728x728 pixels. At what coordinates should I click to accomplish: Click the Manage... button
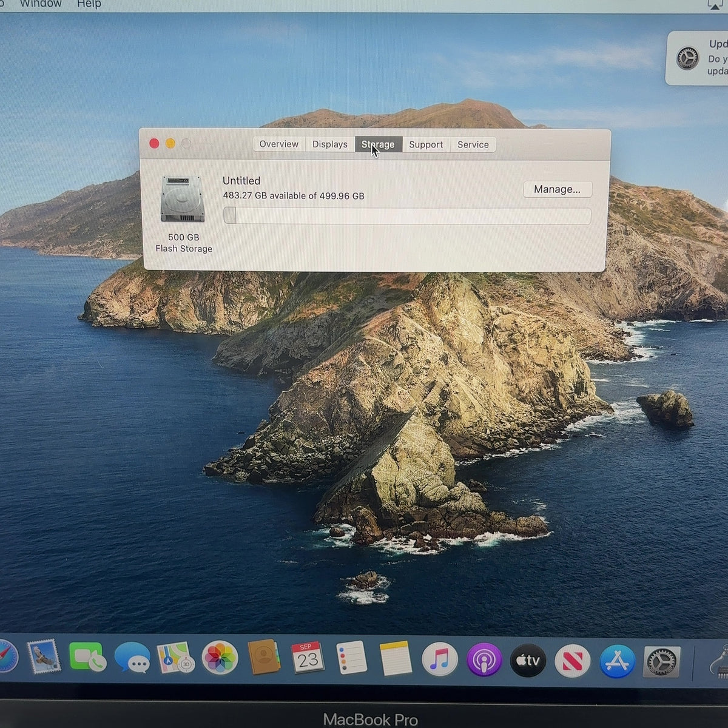[558, 189]
